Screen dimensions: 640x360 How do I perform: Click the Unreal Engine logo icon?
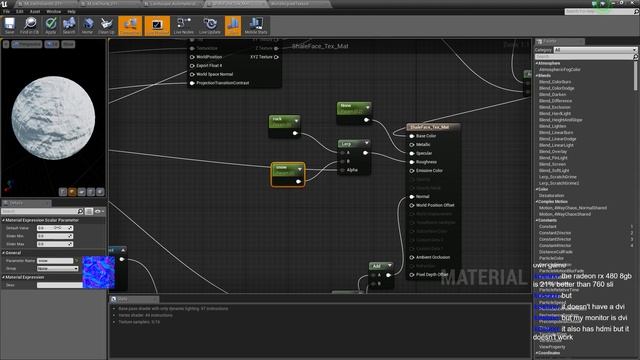[x=4, y=4]
